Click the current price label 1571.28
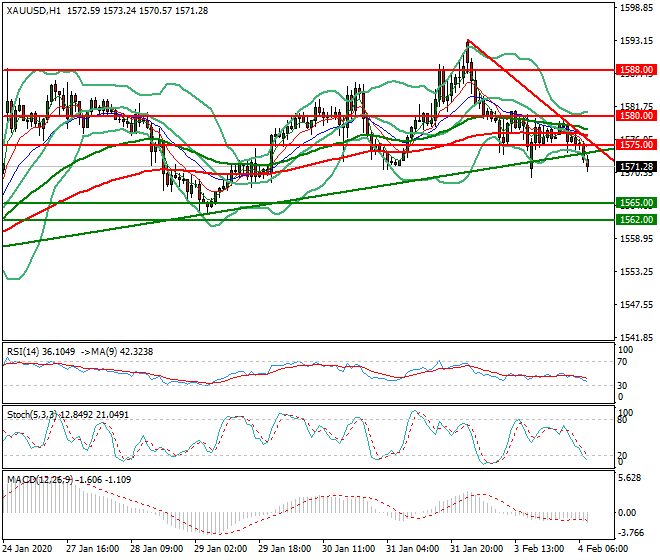Screen dimensions: 660x560 click(636, 167)
